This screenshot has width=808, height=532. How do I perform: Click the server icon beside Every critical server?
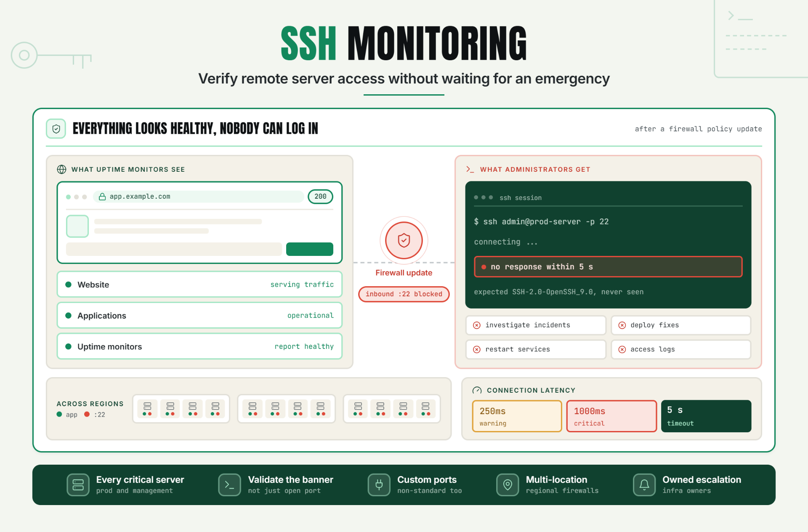click(78, 485)
